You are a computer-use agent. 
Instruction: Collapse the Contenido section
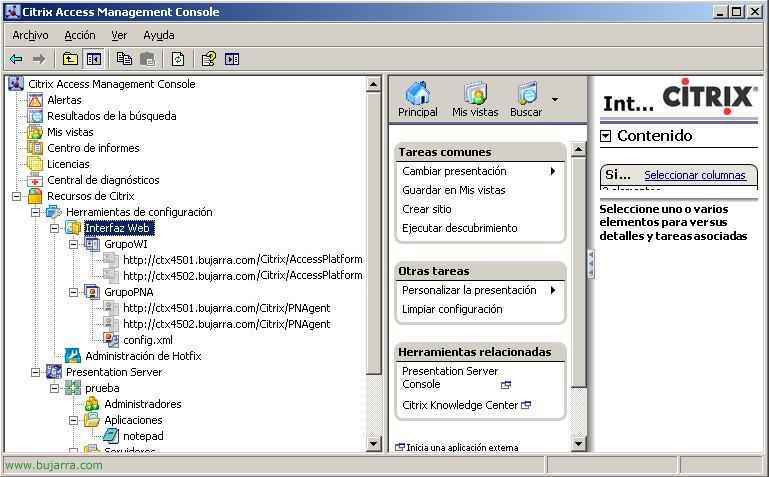pos(606,136)
